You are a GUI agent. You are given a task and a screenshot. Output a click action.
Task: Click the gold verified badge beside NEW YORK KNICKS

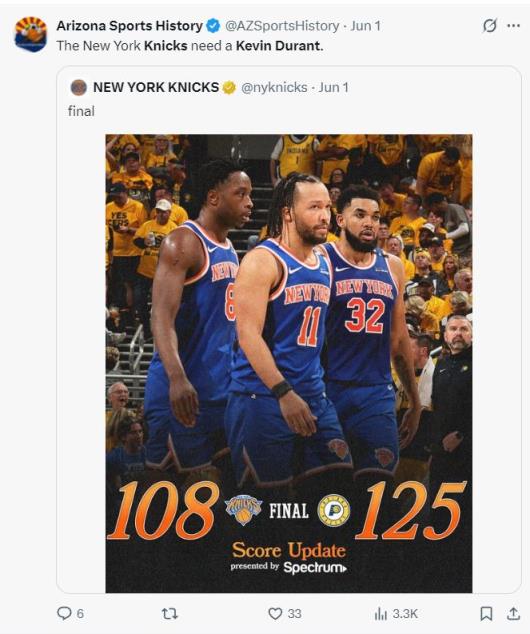[x=229, y=87]
